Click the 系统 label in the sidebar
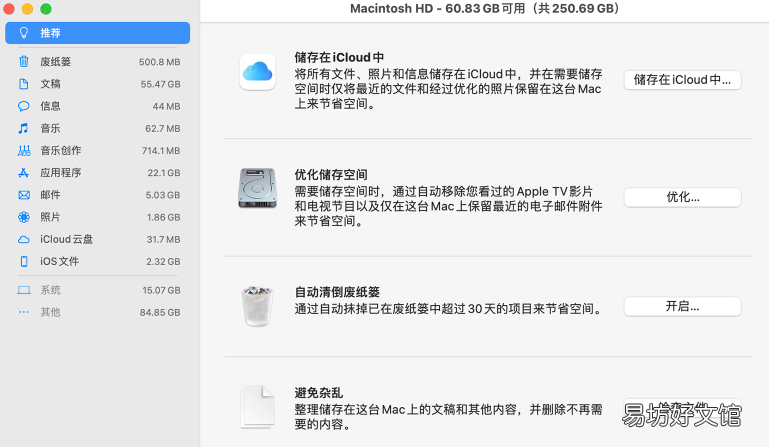 [x=50, y=290]
